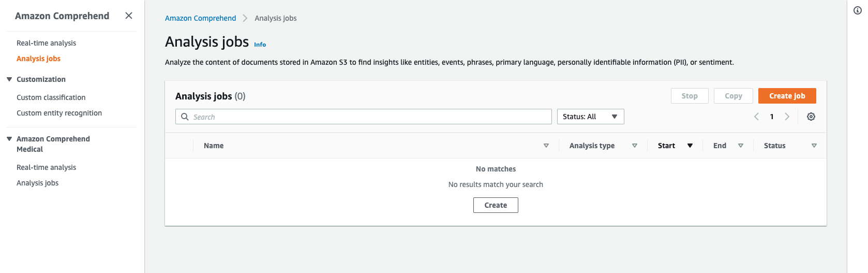Sort by Name column arrow

tap(546, 146)
